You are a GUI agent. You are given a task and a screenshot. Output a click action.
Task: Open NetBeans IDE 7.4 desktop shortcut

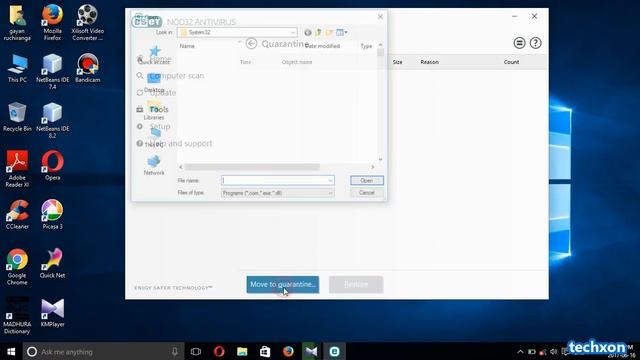coord(52,71)
